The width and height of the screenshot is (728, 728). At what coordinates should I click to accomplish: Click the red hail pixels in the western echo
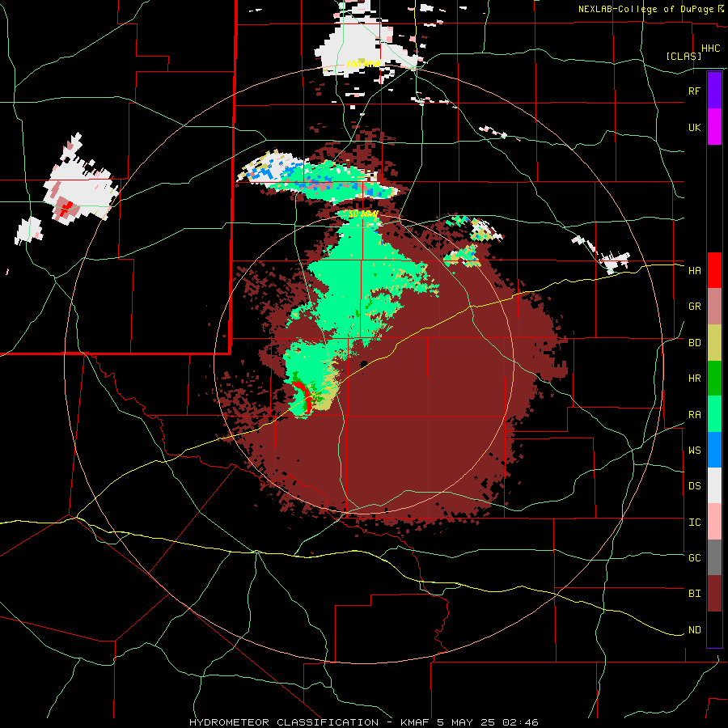click(66, 207)
